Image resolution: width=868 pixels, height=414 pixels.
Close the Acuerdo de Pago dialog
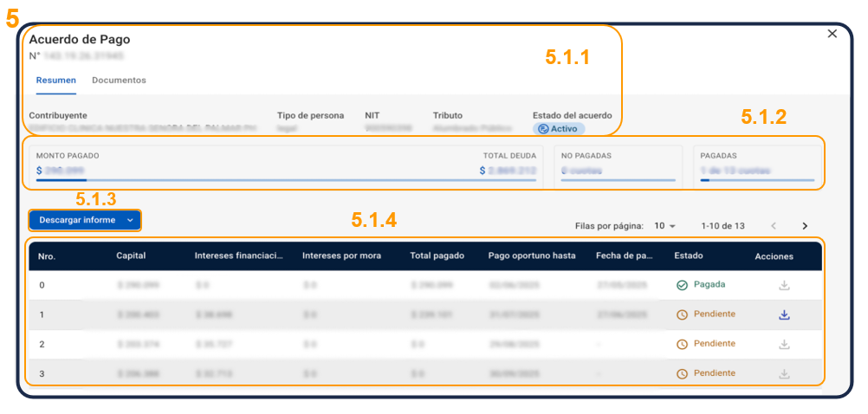832,34
